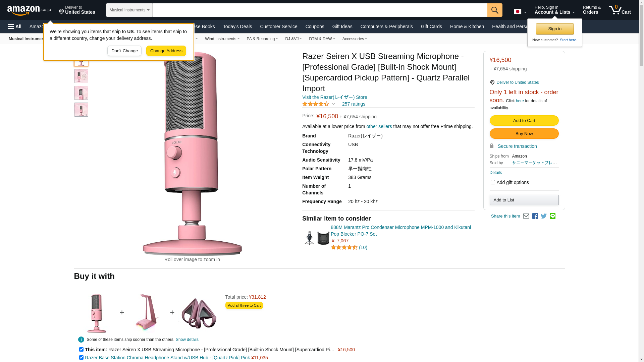Screen dimensions: 644x362
Task: Open the 257 ratings link
Action: click(354, 104)
